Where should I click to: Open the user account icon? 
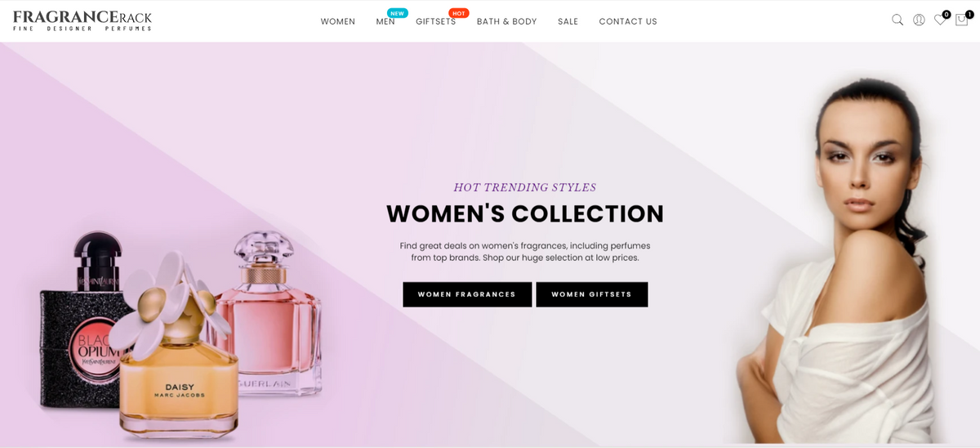919,20
